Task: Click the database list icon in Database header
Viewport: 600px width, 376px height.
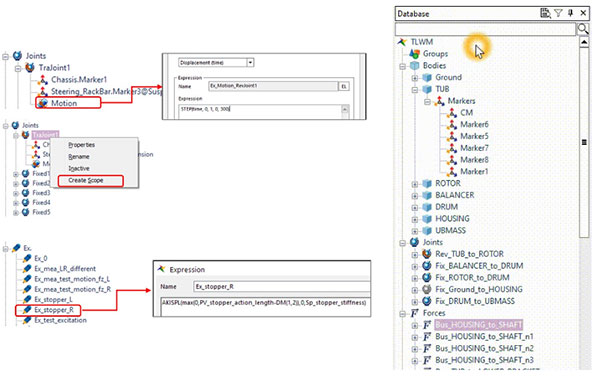Action: coord(545,13)
